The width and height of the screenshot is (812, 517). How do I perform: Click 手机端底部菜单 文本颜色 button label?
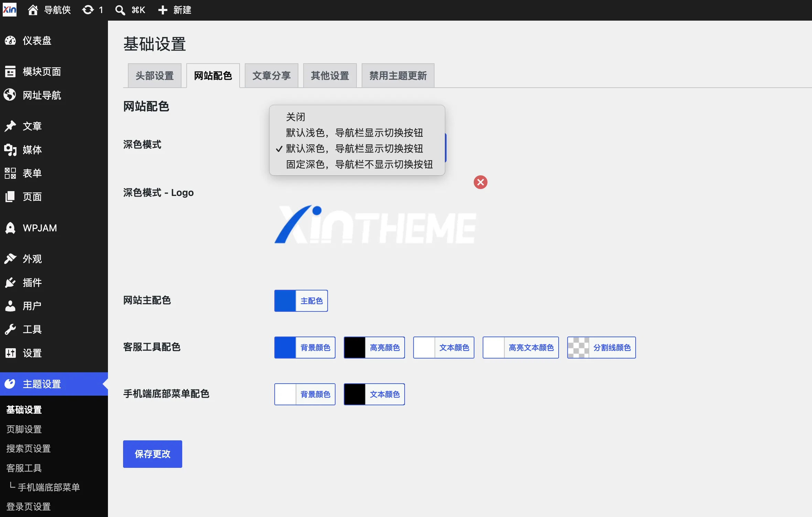pos(385,394)
